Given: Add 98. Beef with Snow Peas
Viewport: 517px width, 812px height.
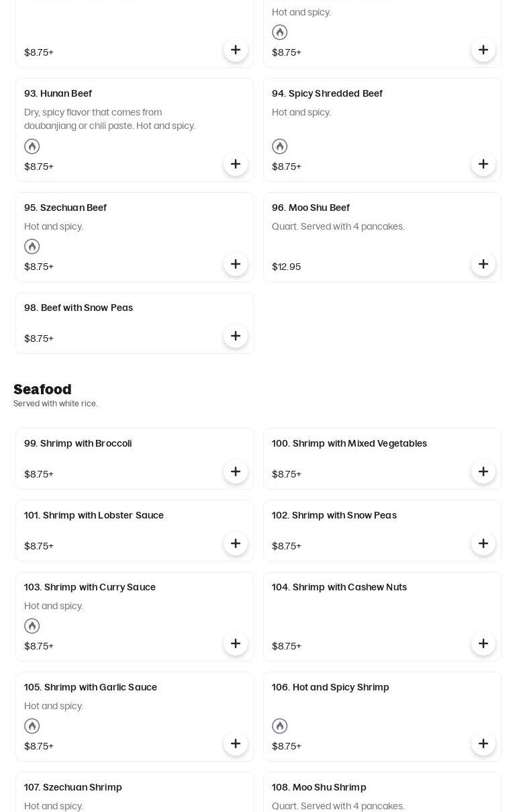Looking at the screenshot, I should click(x=236, y=336).
